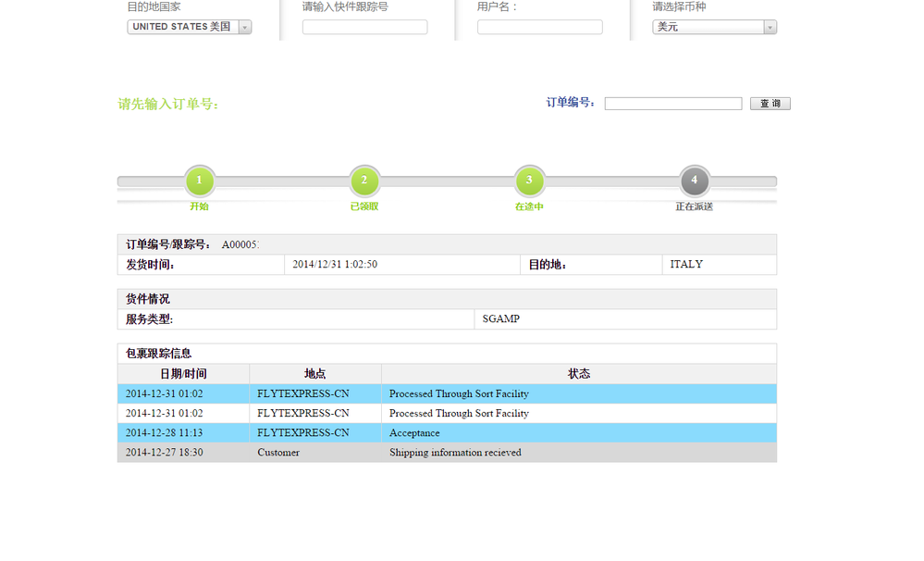
Task: Click the 发货时间 label
Action: coord(150,264)
